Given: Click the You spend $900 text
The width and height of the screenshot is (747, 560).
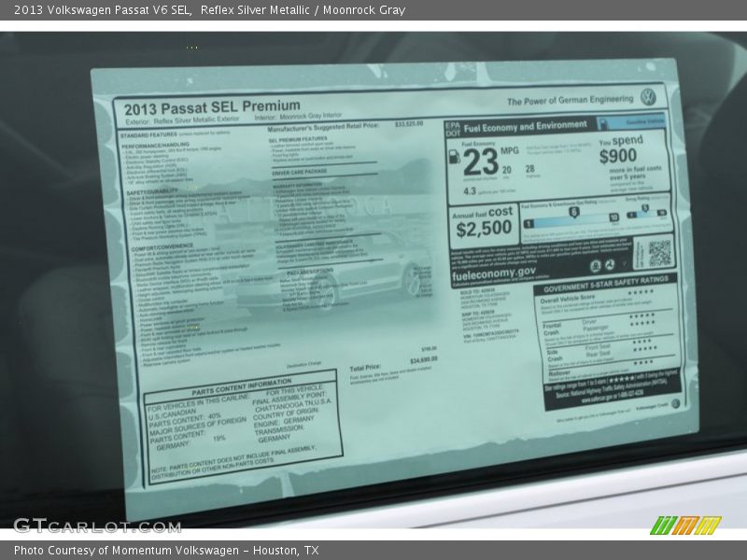Looking at the screenshot, I should coord(620,149).
